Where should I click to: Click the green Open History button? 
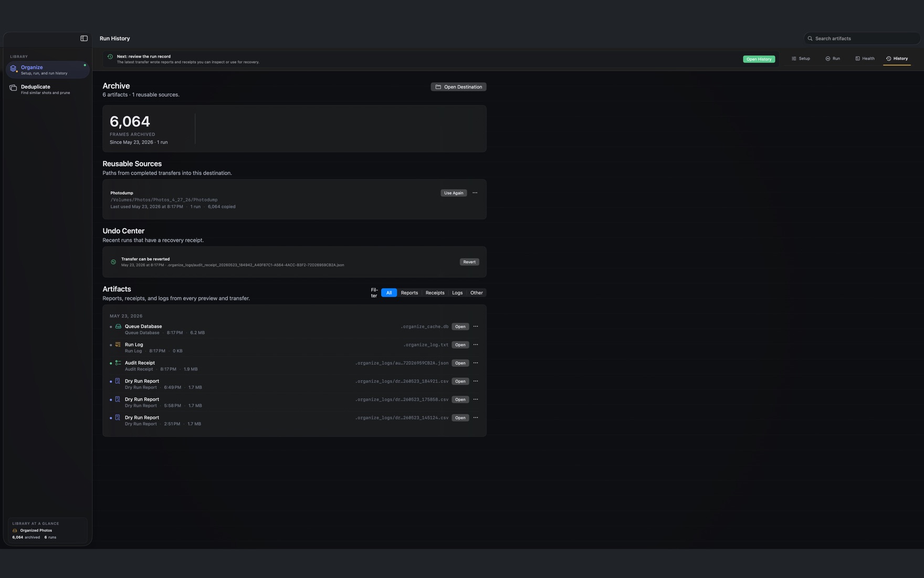[x=759, y=59]
